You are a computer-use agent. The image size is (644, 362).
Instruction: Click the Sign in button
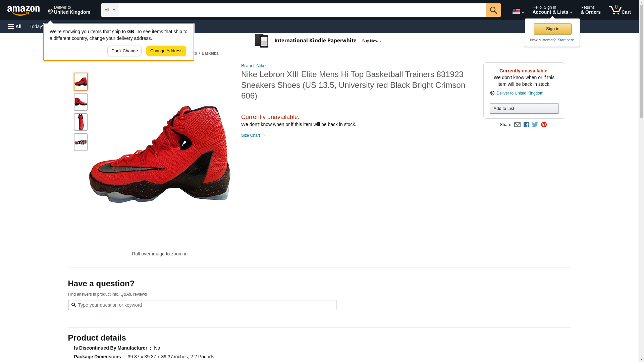(x=552, y=29)
